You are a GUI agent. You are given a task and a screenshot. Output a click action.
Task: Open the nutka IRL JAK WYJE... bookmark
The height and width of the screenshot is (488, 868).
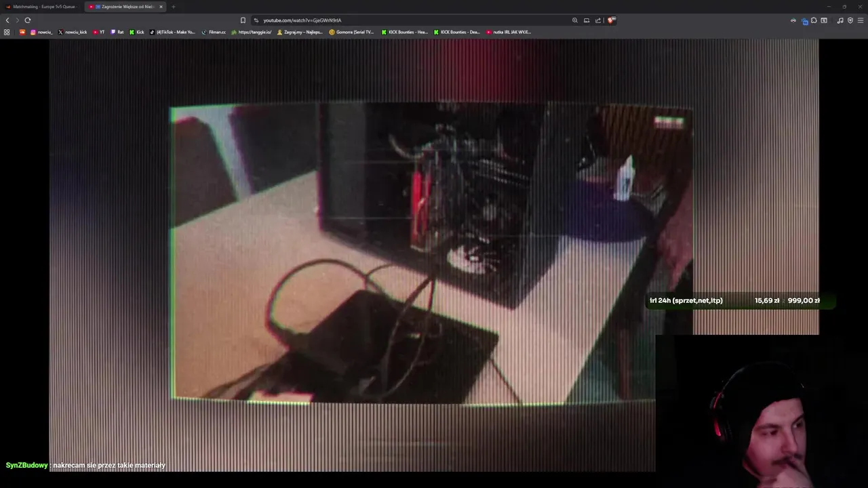click(x=509, y=32)
